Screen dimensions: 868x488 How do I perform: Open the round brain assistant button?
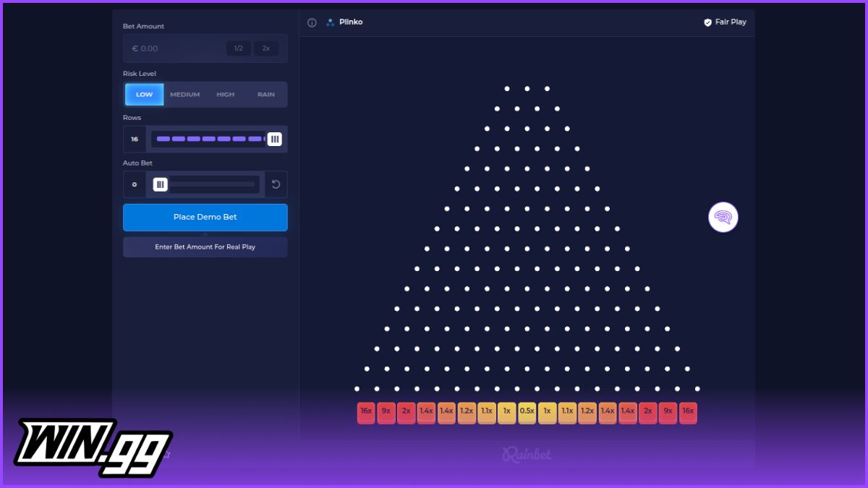(723, 217)
